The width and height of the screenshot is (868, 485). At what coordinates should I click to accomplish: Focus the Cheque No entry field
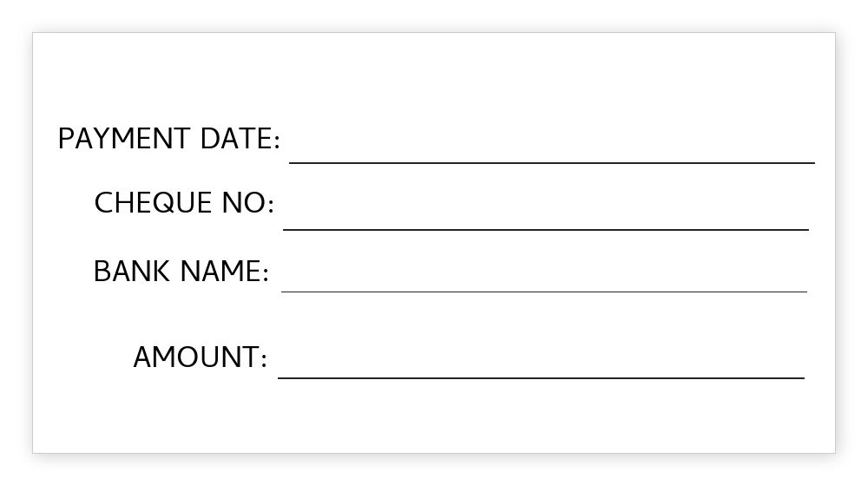545,216
